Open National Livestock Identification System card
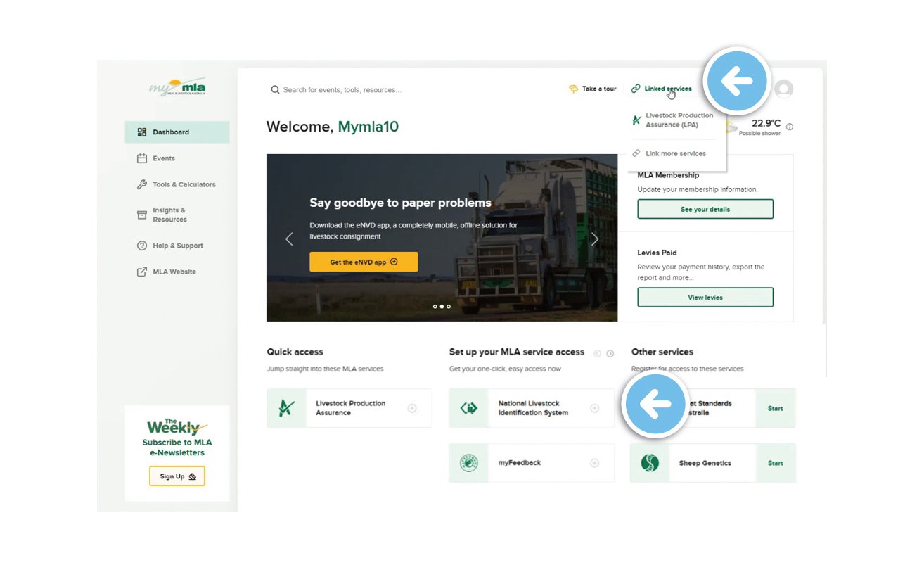924x572 pixels. point(532,408)
